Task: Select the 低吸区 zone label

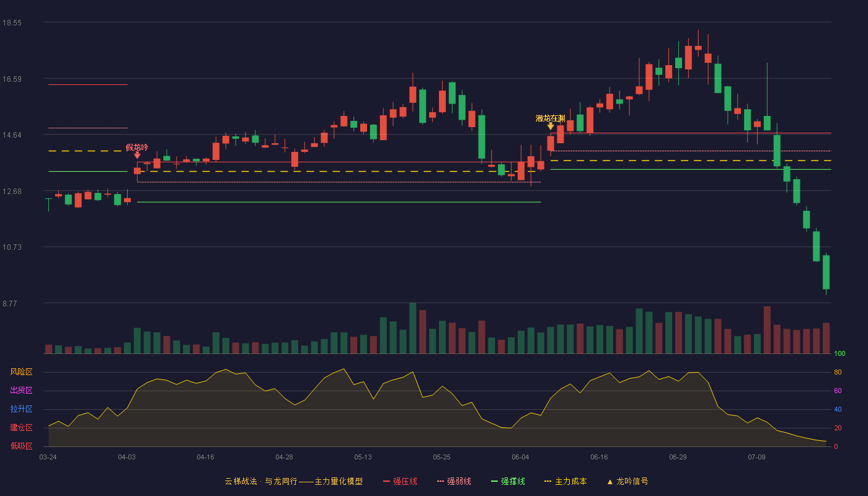Action: pos(21,446)
